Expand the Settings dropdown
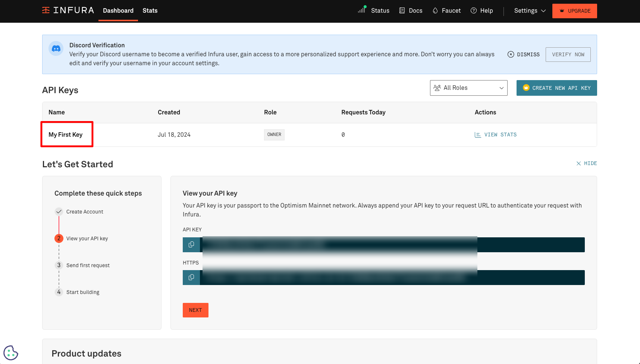Screen dimensions: 640x364 coord(530,10)
